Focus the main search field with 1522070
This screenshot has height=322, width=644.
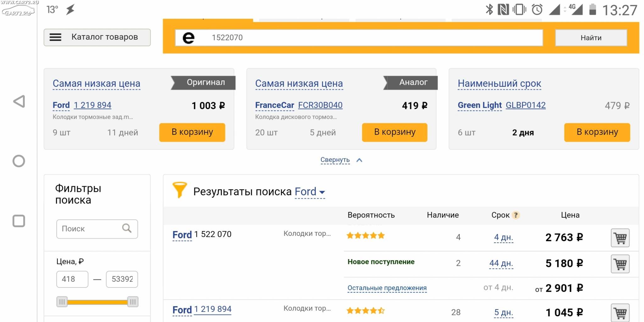(x=359, y=38)
